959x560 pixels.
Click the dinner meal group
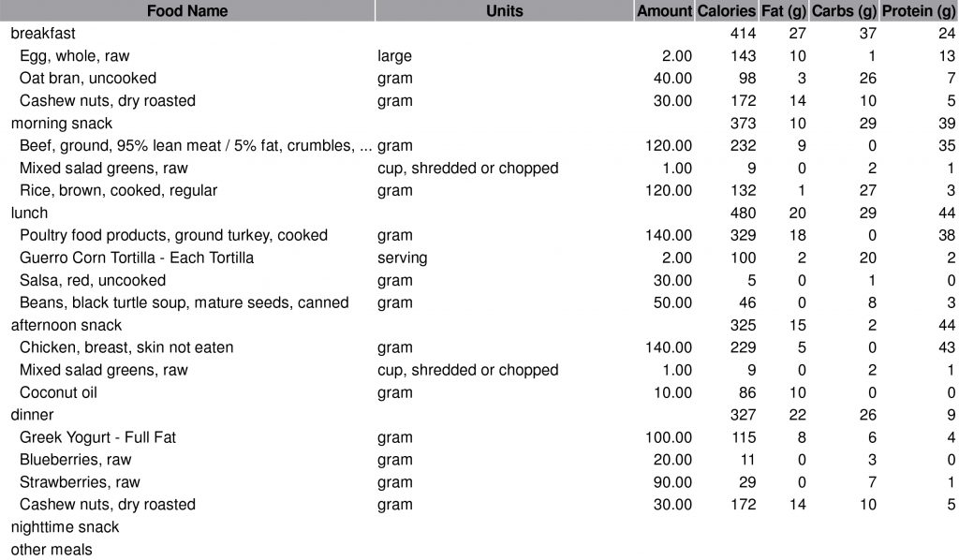coord(32,415)
